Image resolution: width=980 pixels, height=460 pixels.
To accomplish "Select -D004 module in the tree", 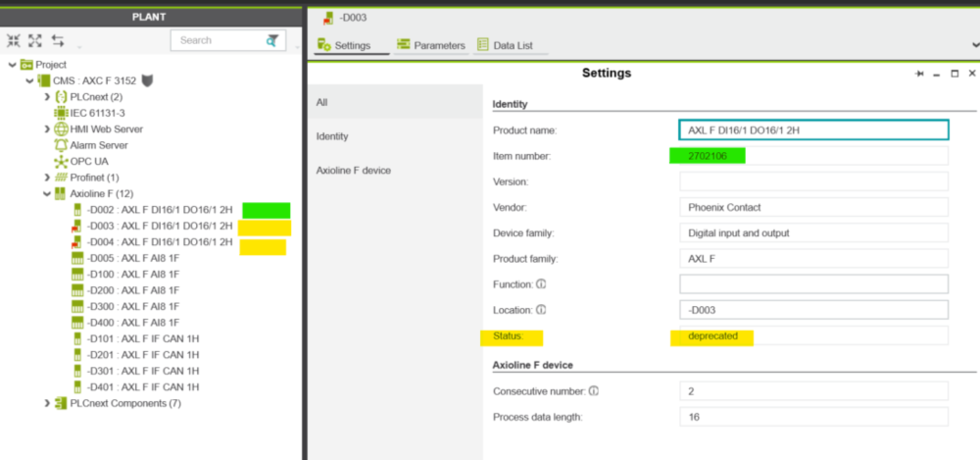I will [x=159, y=242].
